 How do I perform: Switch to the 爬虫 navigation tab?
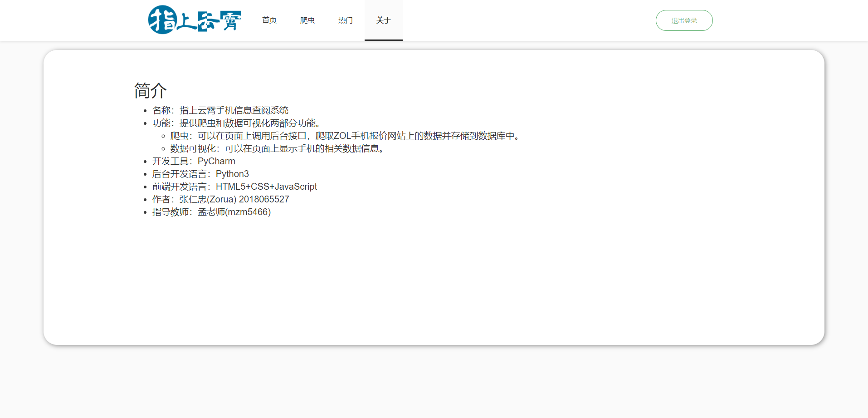pos(307,20)
